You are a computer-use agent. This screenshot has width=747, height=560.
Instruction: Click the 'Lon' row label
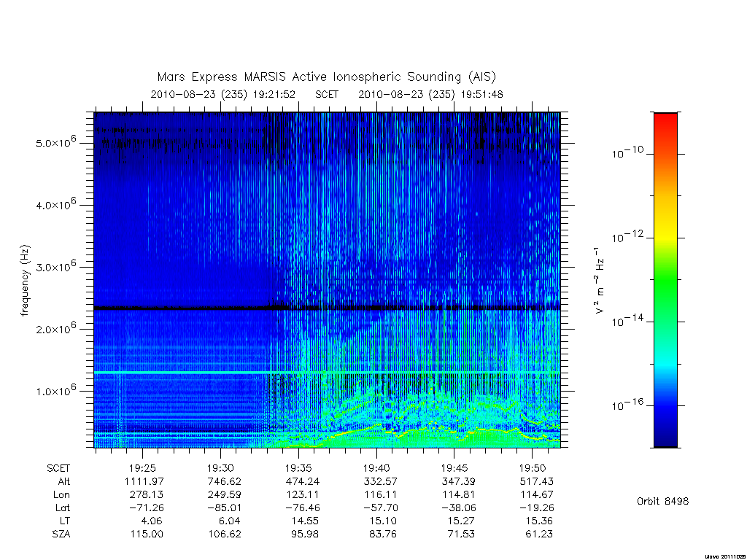(x=61, y=495)
